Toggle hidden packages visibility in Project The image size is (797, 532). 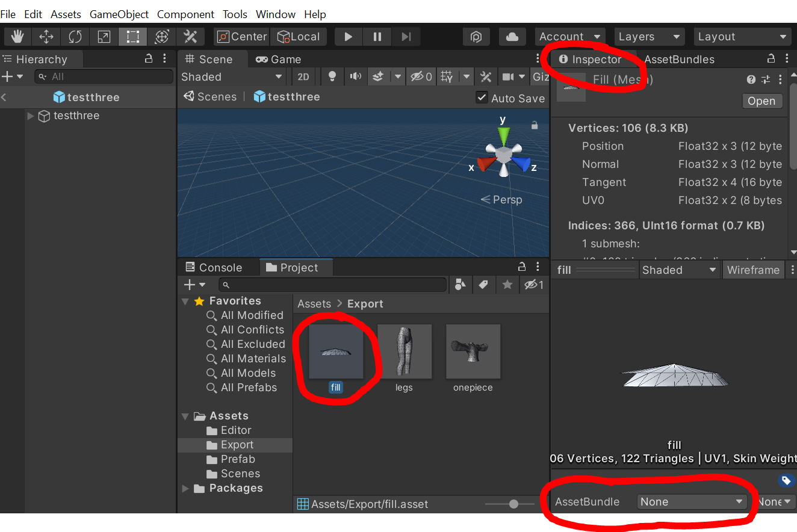533,285
